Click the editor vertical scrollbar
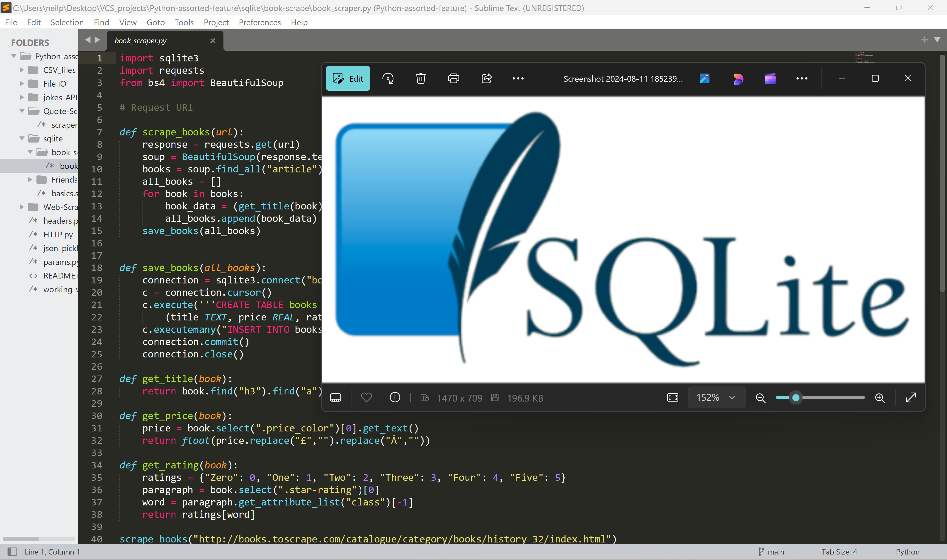Image resolution: width=947 pixels, height=560 pixels. pos(942,174)
